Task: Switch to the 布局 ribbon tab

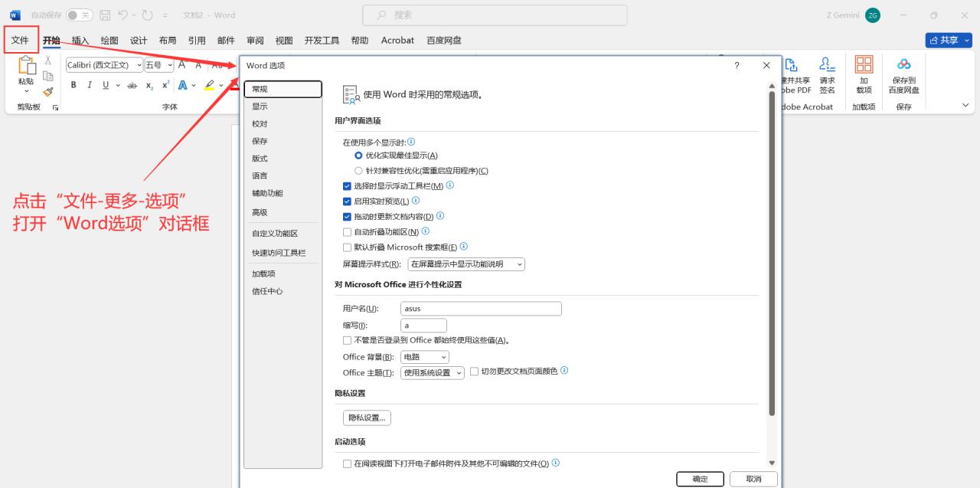Action: pyautogui.click(x=168, y=41)
